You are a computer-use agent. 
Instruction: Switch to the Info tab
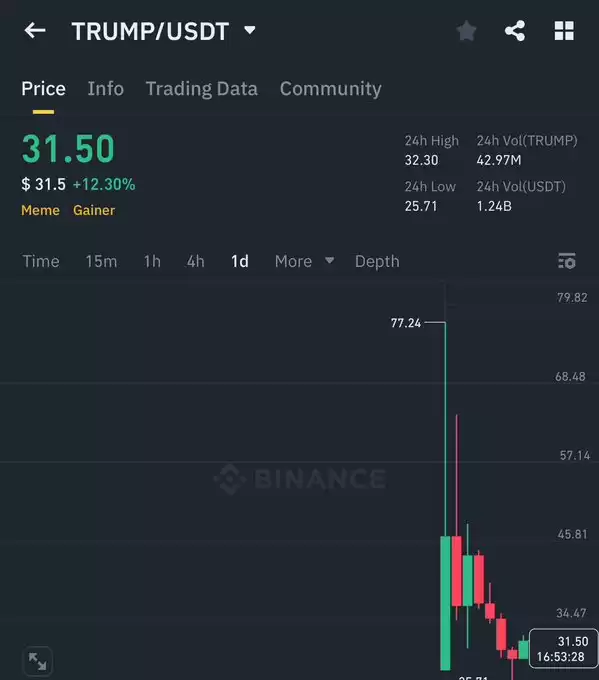(106, 88)
